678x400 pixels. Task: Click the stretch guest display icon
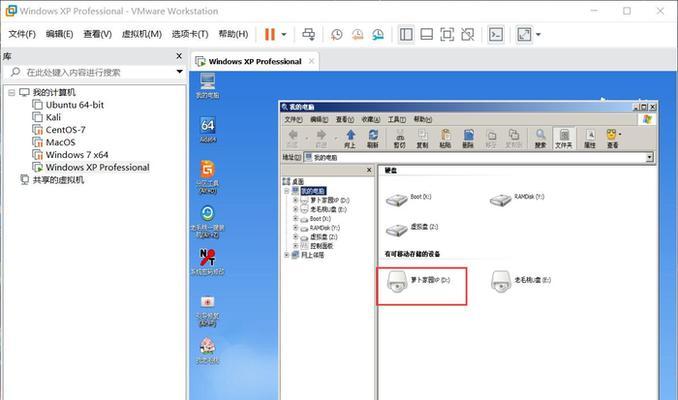(x=524, y=35)
